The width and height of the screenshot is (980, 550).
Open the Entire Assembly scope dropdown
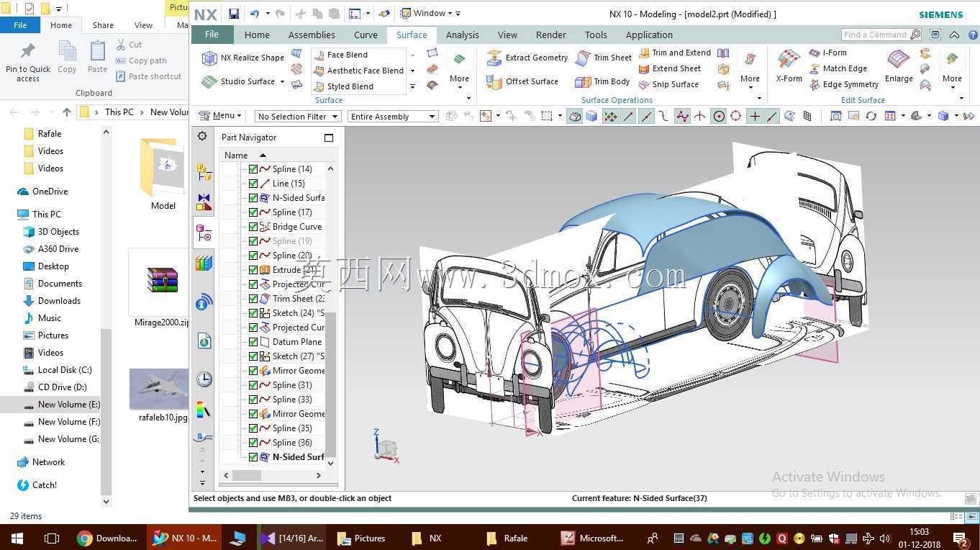(392, 117)
